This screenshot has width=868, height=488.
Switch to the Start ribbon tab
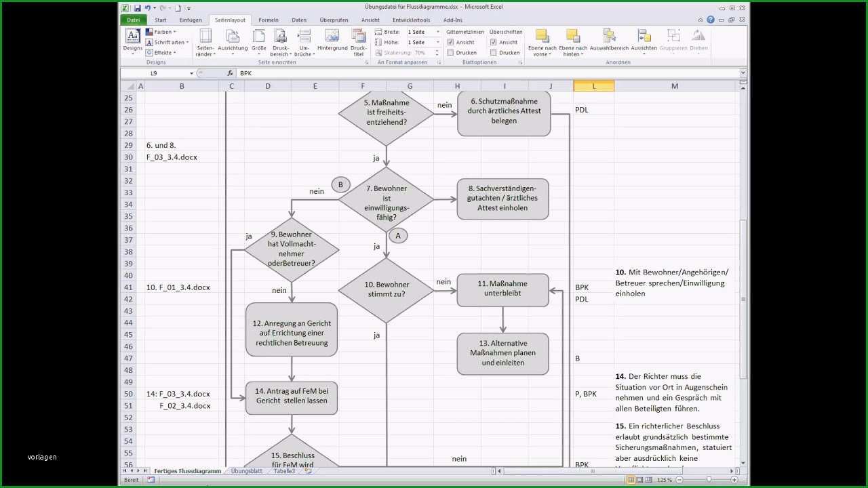point(161,20)
